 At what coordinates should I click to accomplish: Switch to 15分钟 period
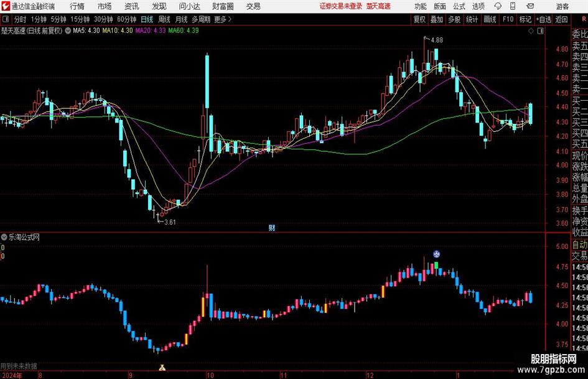[80, 19]
